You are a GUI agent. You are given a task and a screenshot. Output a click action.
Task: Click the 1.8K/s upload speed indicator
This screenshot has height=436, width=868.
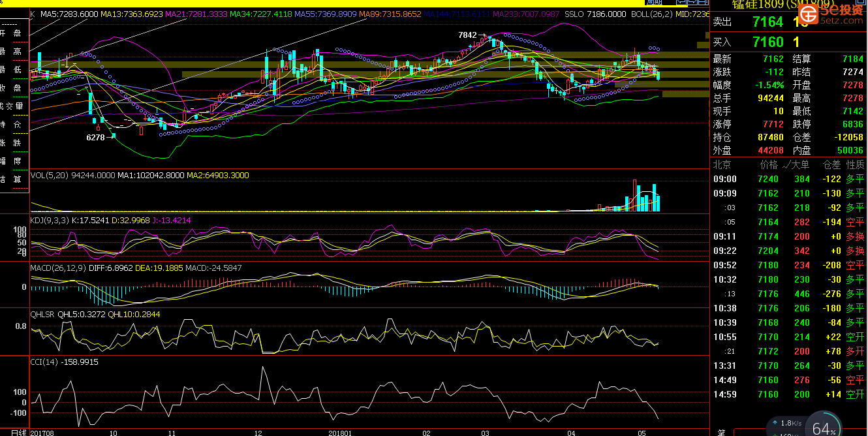pyautogui.click(x=786, y=424)
